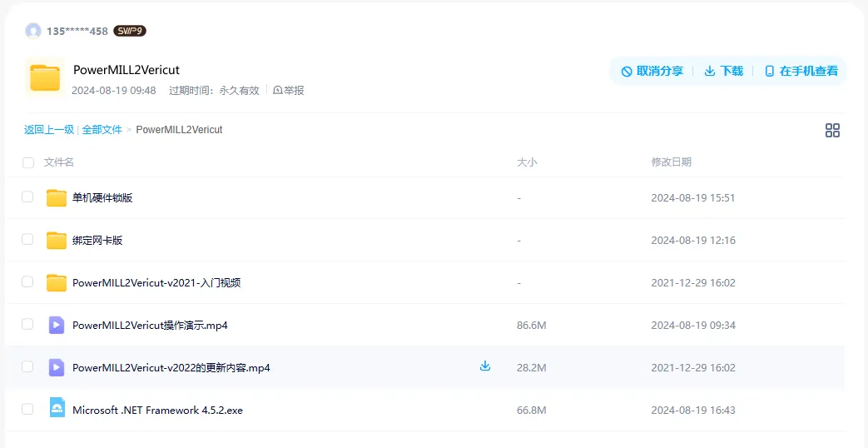Click date 2024-08-19 16:43
Viewport: 868px width, 448px height.
693,411
